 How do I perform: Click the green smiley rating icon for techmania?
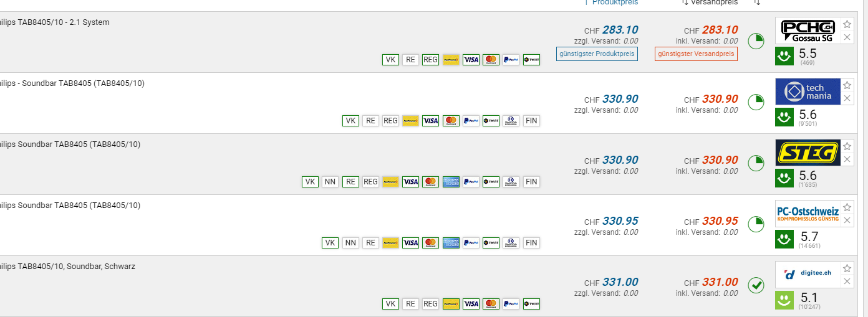click(x=784, y=116)
